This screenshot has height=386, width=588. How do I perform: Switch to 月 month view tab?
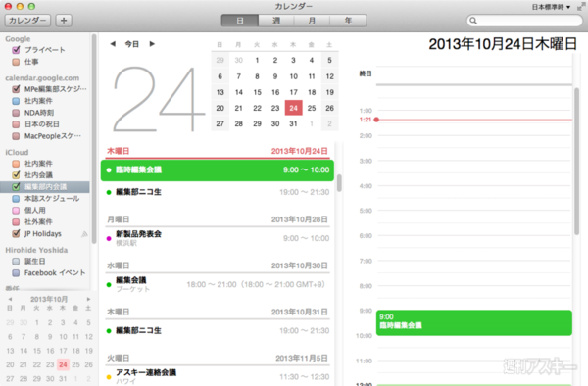coord(312,21)
